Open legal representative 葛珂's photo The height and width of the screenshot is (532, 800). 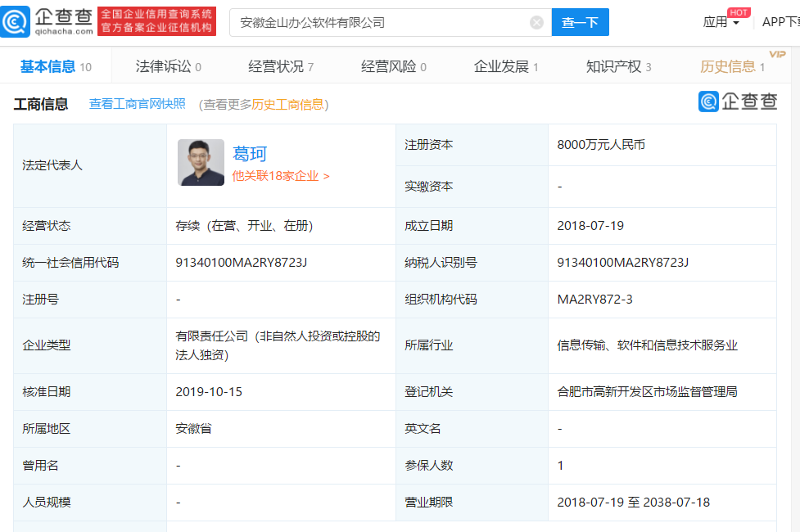pyautogui.click(x=201, y=162)
